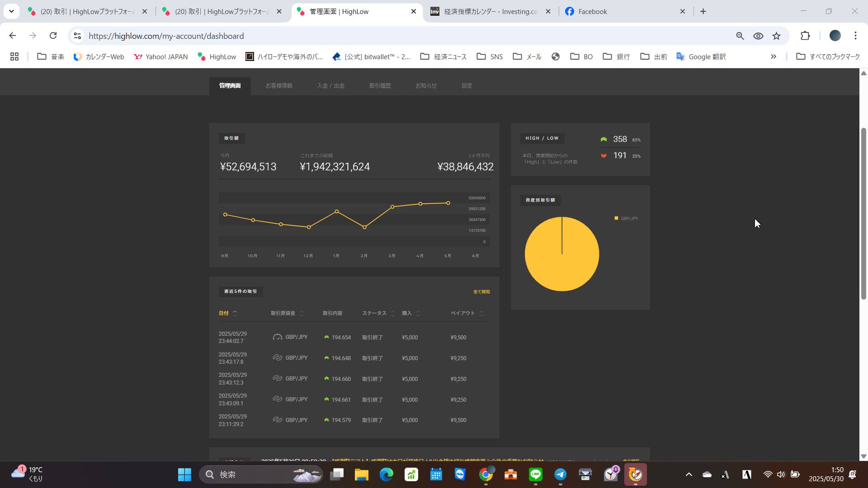Viewport: 868px width, 488px height.
Task: Open the browser extensions puzzle icon
Action: click(805, 36)
